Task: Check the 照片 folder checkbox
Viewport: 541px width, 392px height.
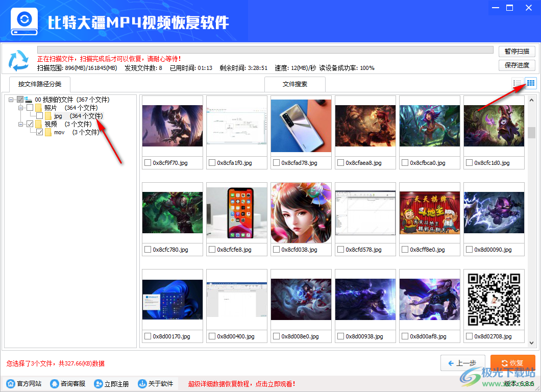Action: (30, 108)
